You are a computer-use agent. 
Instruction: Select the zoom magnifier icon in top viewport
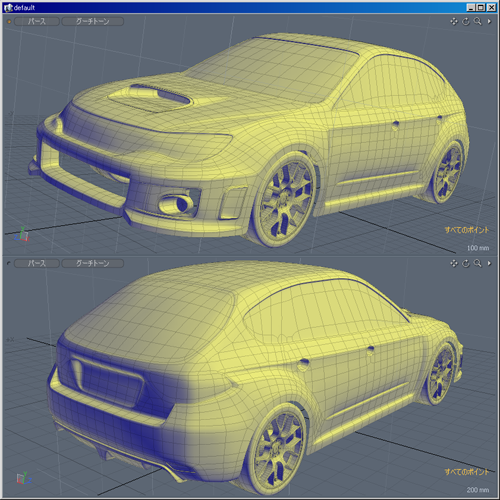coord(478,22)
